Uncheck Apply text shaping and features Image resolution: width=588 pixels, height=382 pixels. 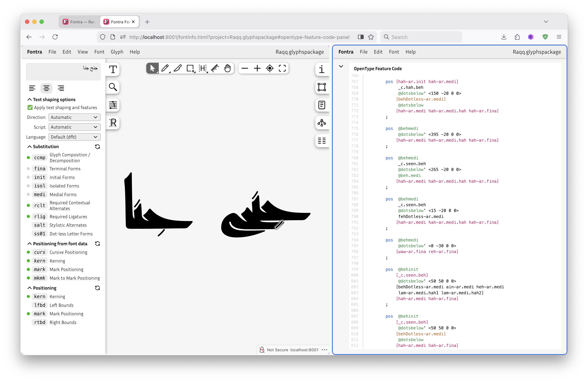(x=30, y=108)
